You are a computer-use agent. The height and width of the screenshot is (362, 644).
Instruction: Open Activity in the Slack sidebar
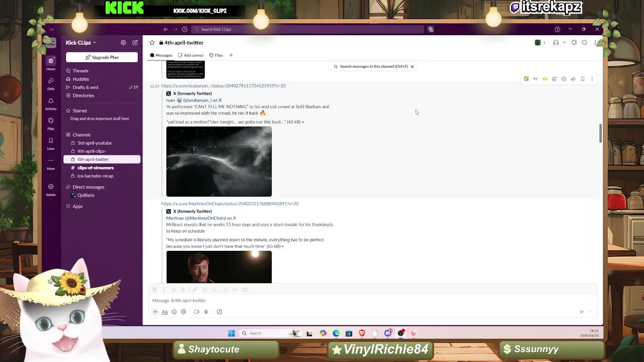point(51,104)
